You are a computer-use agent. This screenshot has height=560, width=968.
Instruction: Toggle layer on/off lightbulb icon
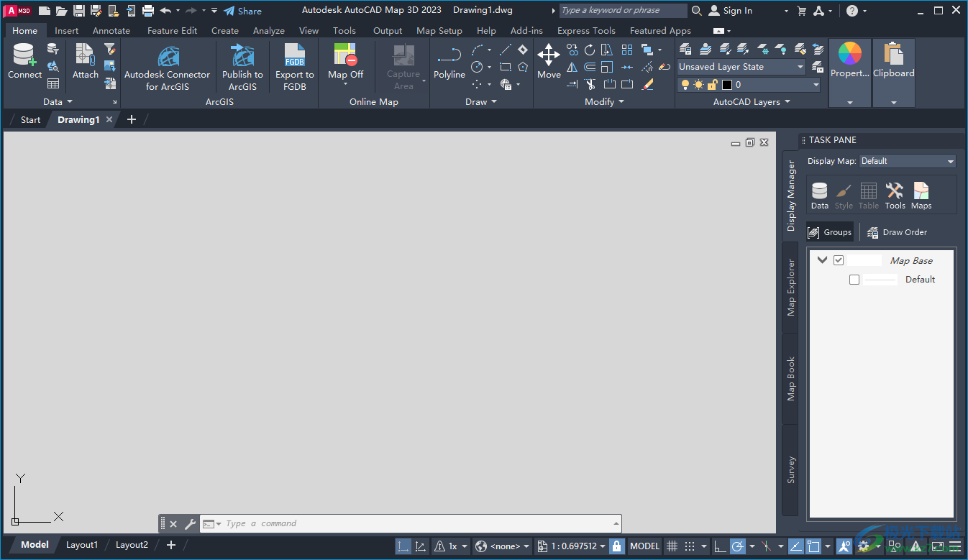tap(685, 85)
